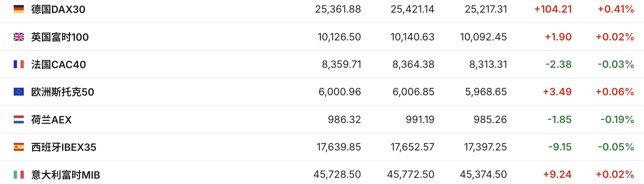Open the 欧洲斯托克50 index link
The image size is (644, 184).
click(x=62, y=92)
